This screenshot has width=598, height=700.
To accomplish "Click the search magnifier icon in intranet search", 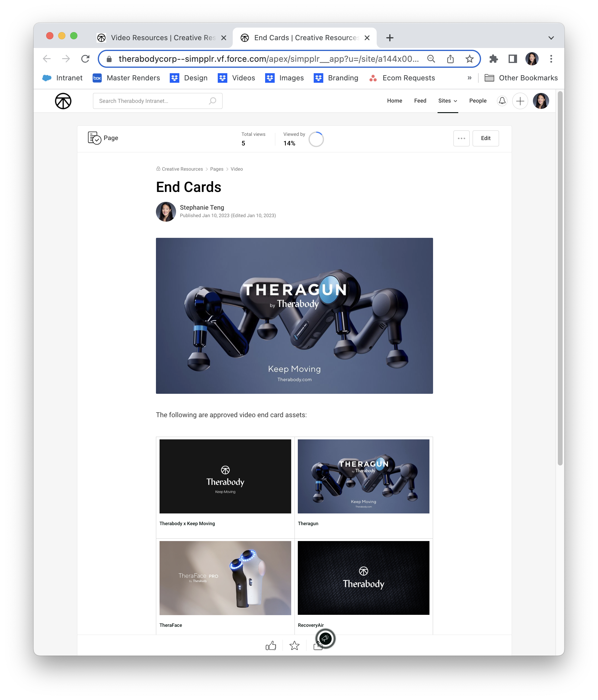I will pos(213,101).
